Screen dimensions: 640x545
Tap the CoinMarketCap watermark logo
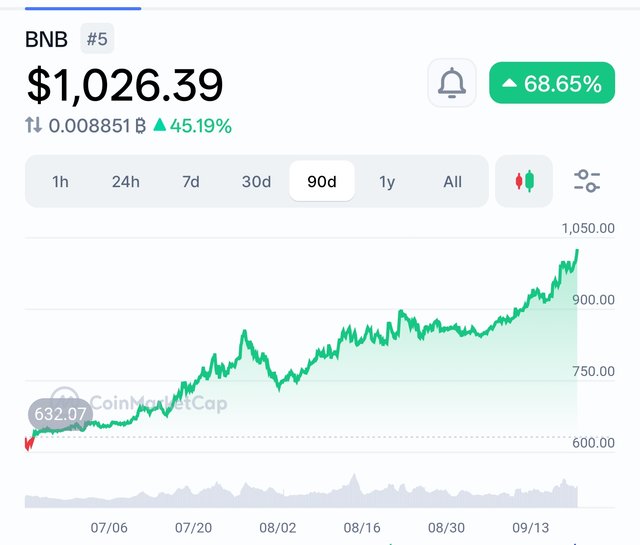(x=139, y=403)
